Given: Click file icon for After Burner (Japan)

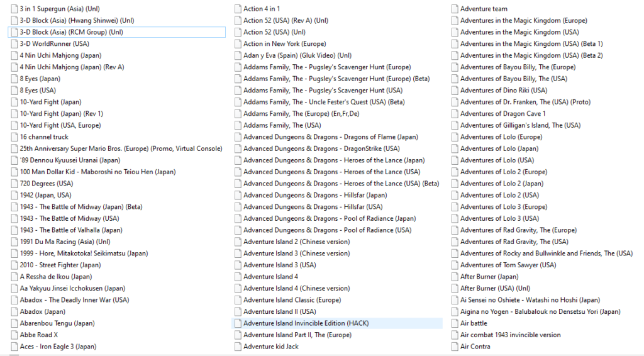Looking at the screenshot, I should coord(455,277).
